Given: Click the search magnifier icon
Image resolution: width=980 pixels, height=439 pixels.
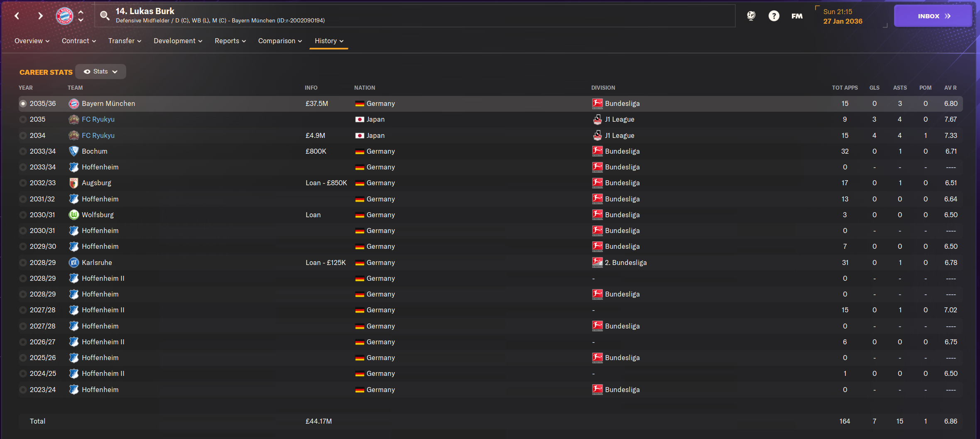Looking at the screenshot, I should 105,16.
